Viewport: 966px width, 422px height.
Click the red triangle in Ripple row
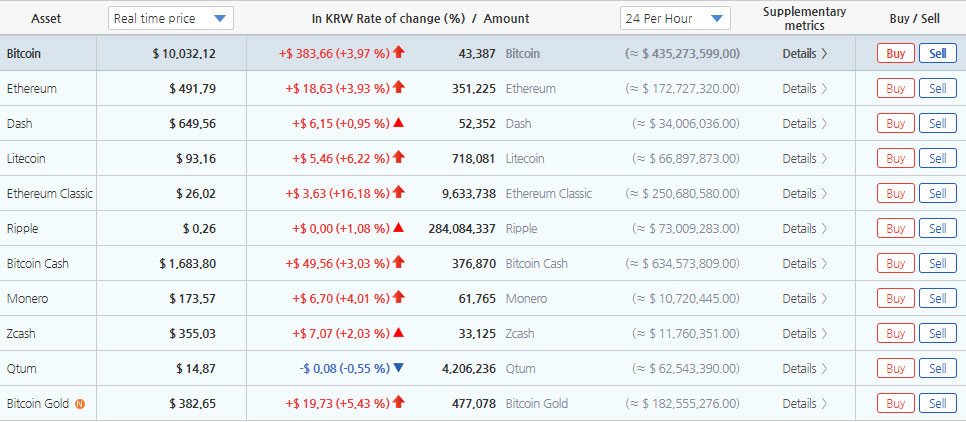[399, 228]
